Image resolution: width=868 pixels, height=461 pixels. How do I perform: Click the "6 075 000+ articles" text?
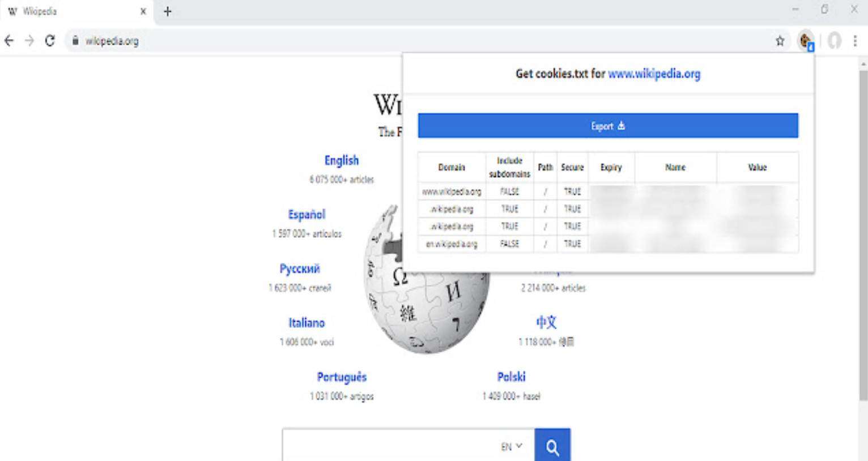[x=342, y=180]
